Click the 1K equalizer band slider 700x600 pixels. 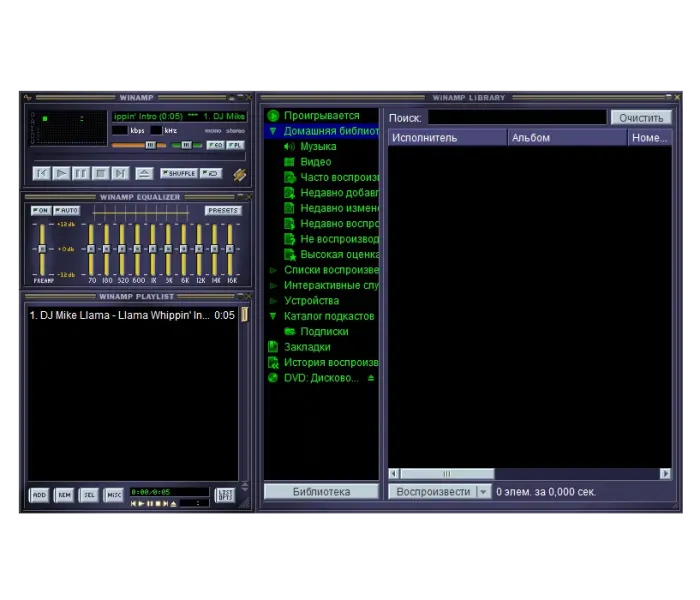coord(153,249)
